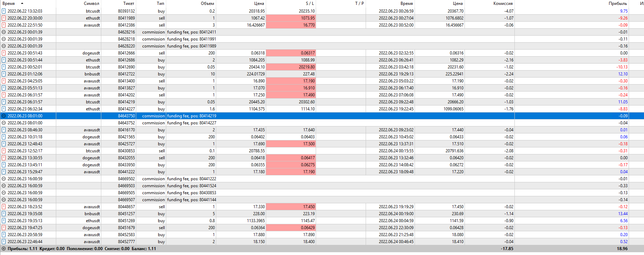Viewport: 644px width, 255px height.
Task: Click the profit value 12.10
Action: [x=623, y=74]
